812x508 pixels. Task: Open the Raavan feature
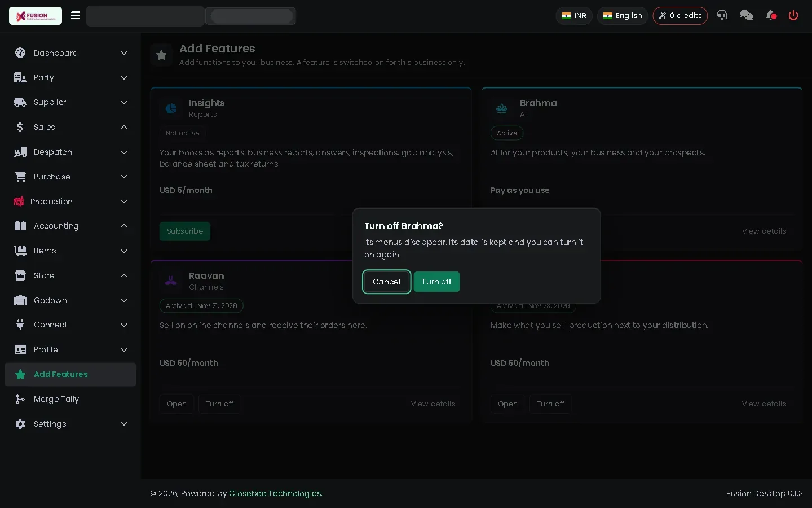click(176, 404)
